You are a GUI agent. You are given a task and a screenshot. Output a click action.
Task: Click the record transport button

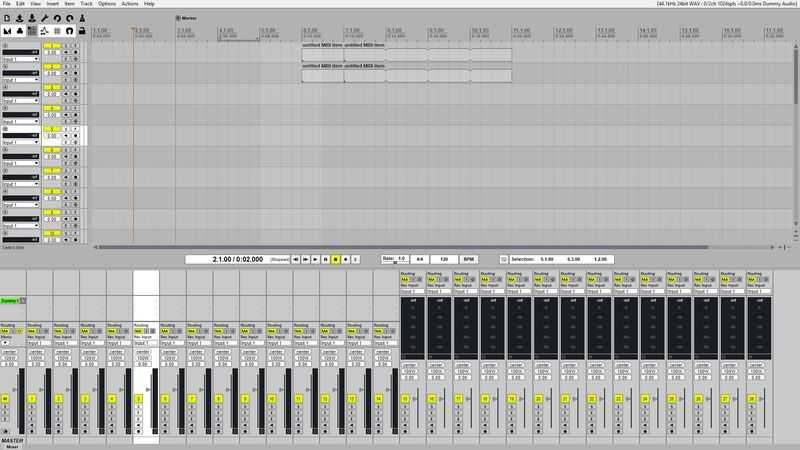pyautogui.click(x=345, y=259)
